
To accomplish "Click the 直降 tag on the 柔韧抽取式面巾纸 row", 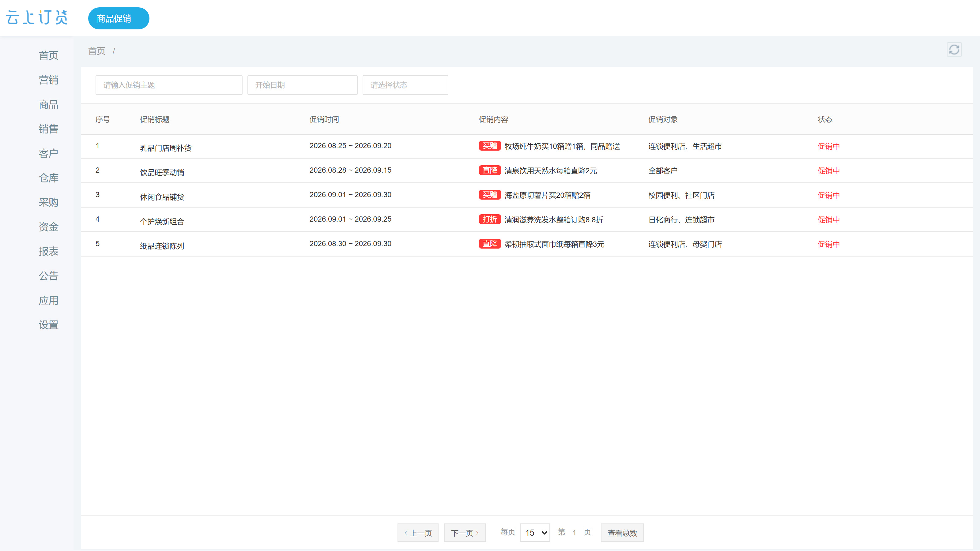I will click(490, 244).
